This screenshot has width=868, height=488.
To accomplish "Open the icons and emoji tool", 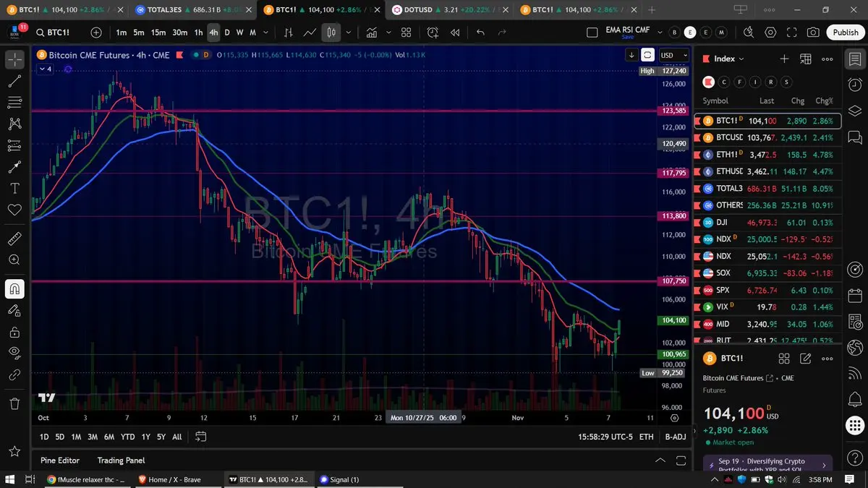I will pyautogui.click(x=14, y=210).
